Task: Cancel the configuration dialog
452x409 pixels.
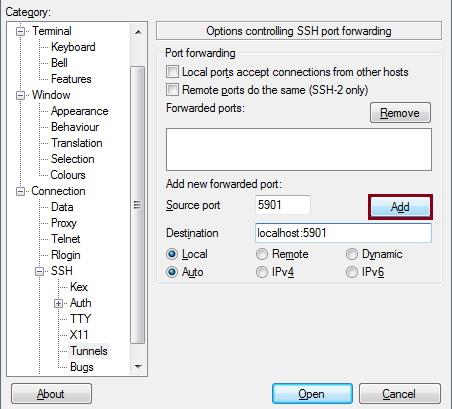Action: 400,394
